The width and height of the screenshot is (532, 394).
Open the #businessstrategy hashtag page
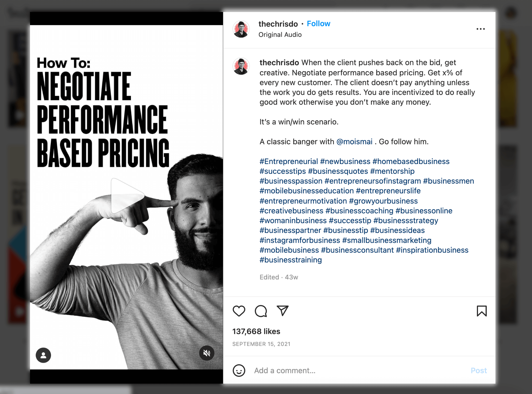(x=406, y=220)
